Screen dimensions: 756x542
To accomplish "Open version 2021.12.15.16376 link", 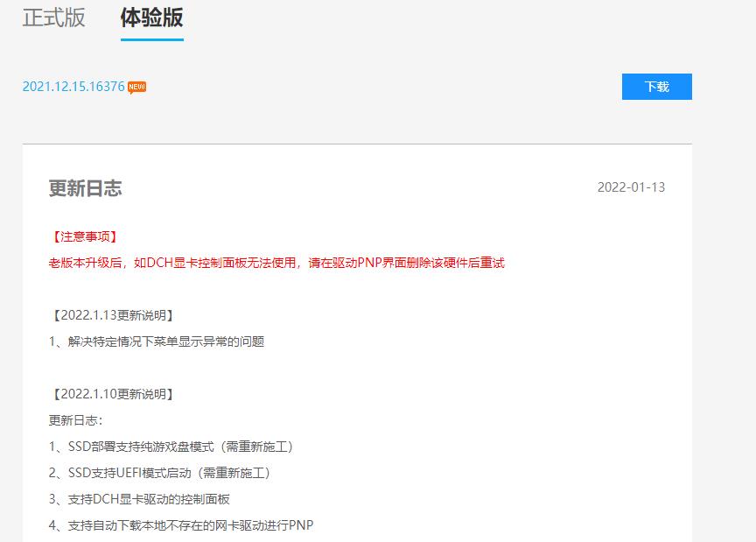I will pyautogui.click(x=73, y=87).
